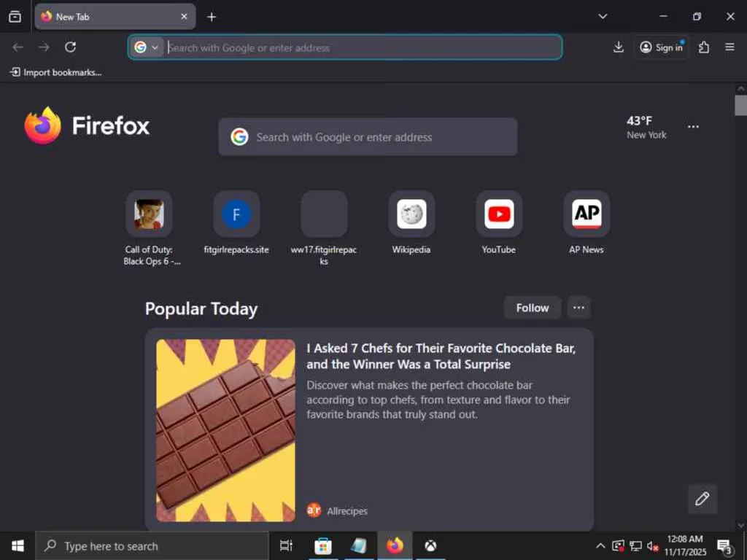This screenshot has height=560, width=747.
Task: Open the Extensions puzzle icon
Action: pyautogui.click(x=704, y=47)
